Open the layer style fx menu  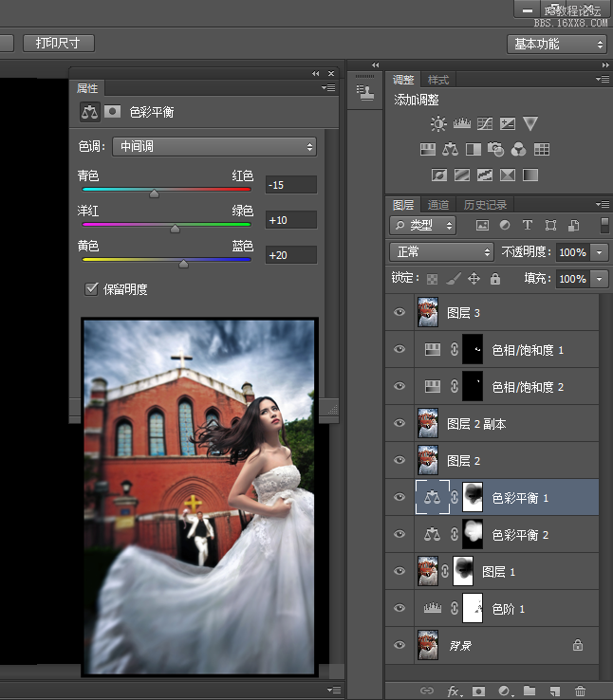pos(454,691)
